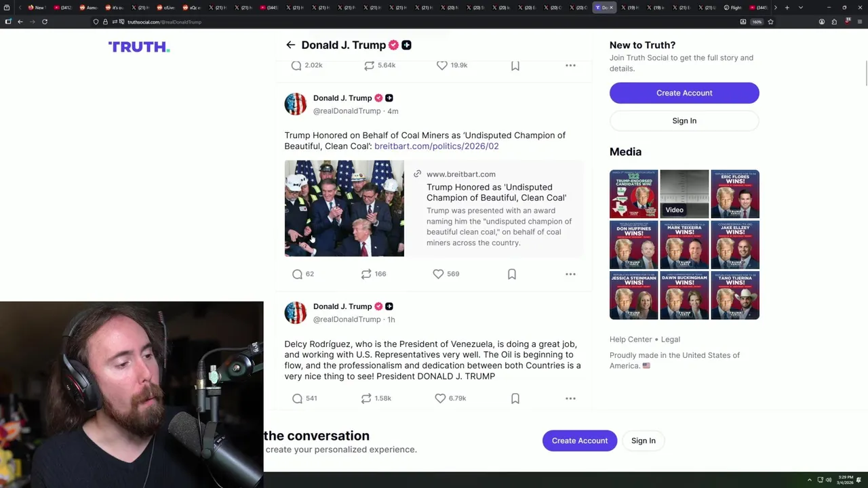
Task: Open the Breitbart article photo thumbnail
Action: coord(344,208)
